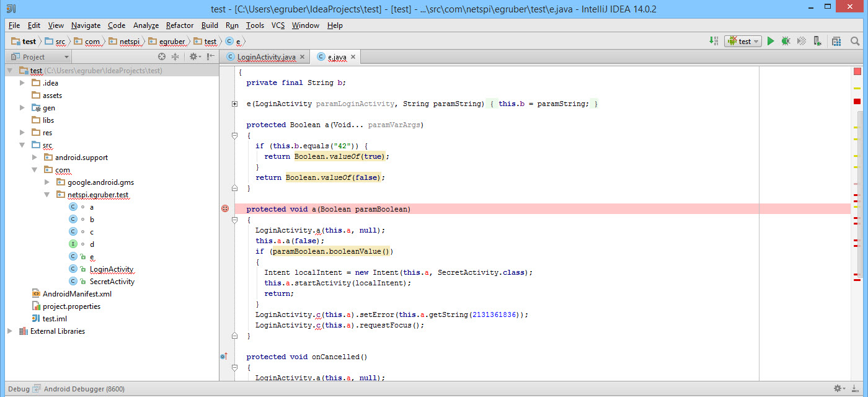
Task: Click the Search Everywhere magnifier icon
Action: pyautogui.click(x=855, y=41)
